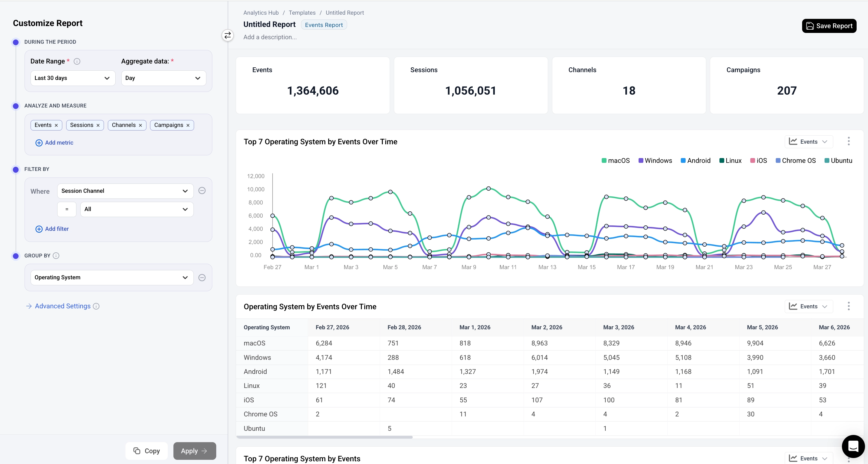868x464 pixels.
Task: Remove the Campaigns metric chip
Action: click(x=188, y=125)
